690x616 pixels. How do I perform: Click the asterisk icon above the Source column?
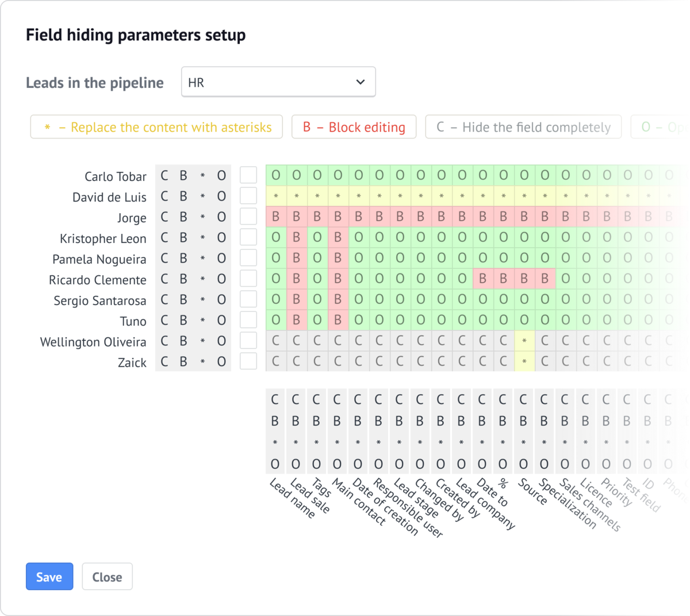(523, 443)
